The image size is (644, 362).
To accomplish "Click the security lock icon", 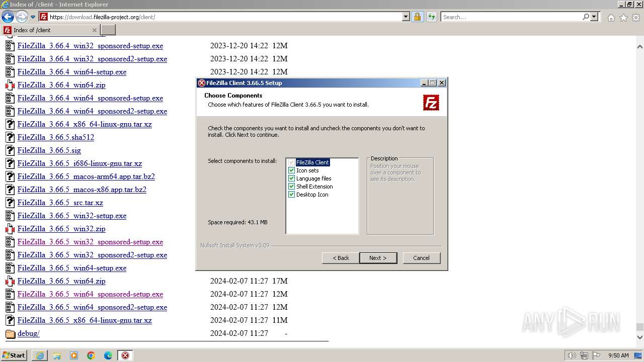I will (417, 17).
